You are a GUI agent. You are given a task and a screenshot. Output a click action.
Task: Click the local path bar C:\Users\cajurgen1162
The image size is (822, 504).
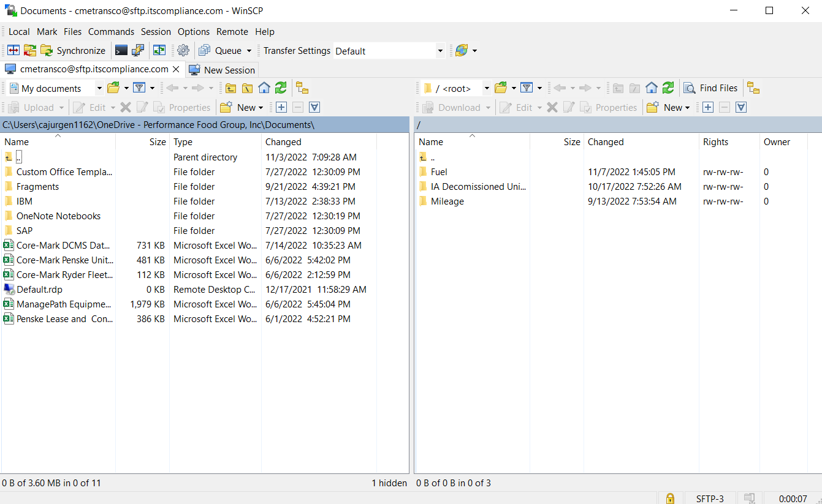pyautogui.click(x=205, y=124)
